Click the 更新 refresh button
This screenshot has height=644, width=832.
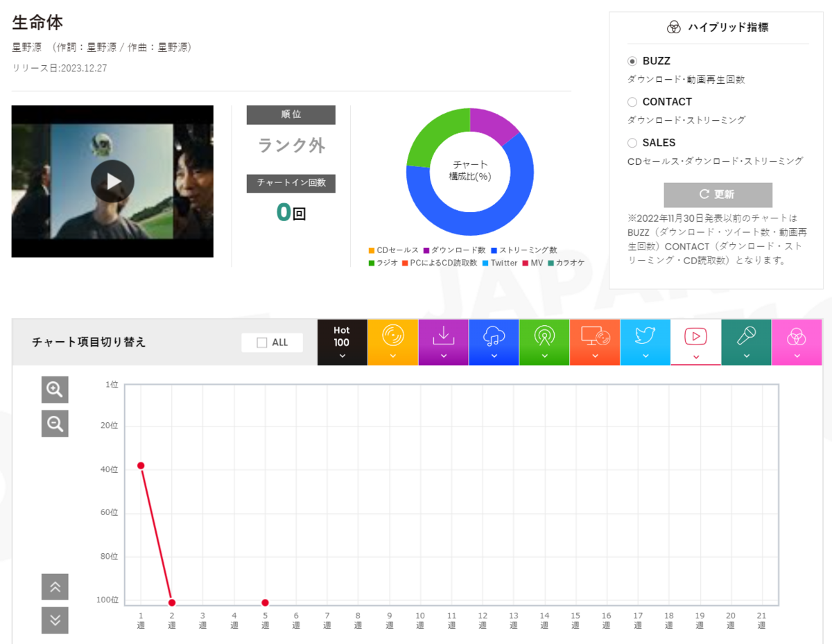718,195
